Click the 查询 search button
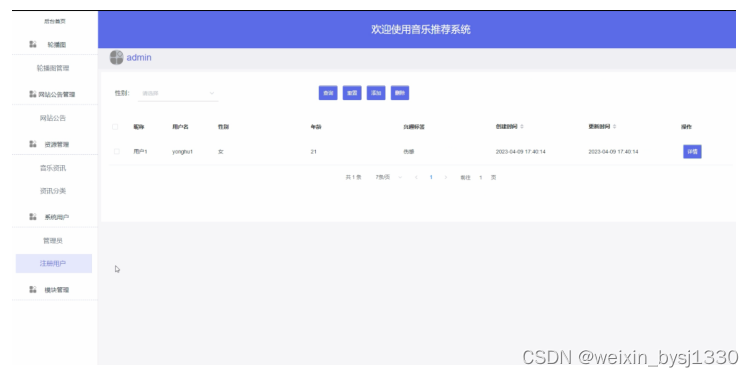Image resolution: width=754 pixels, height=377 pixels. click(x=328, y=93)
